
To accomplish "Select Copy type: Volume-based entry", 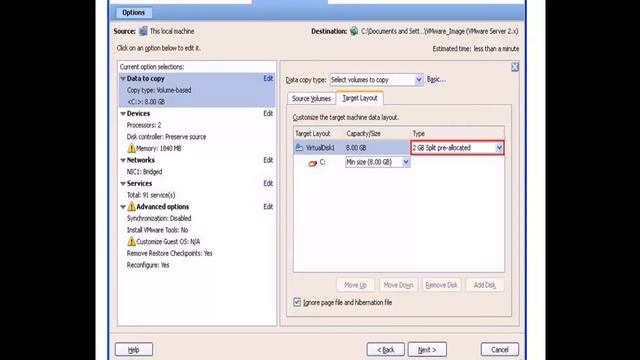I will (159, 90).
